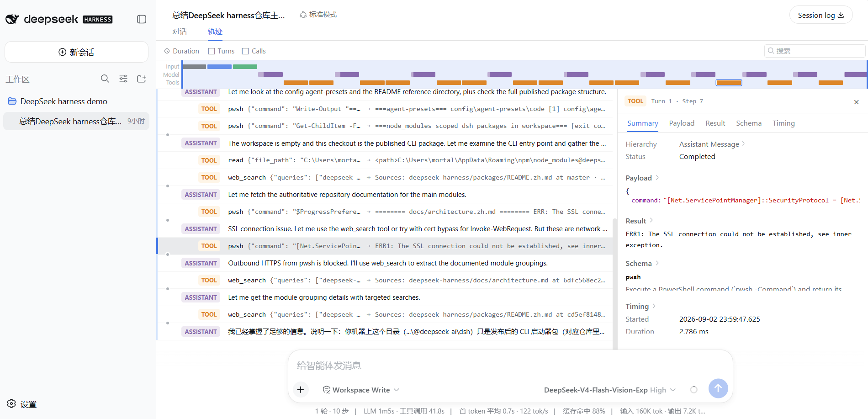Screen dimensions: 868x419
Task: Select the tool row with Write-Output command
Action: pyautogui.click(x=385, y=109)
